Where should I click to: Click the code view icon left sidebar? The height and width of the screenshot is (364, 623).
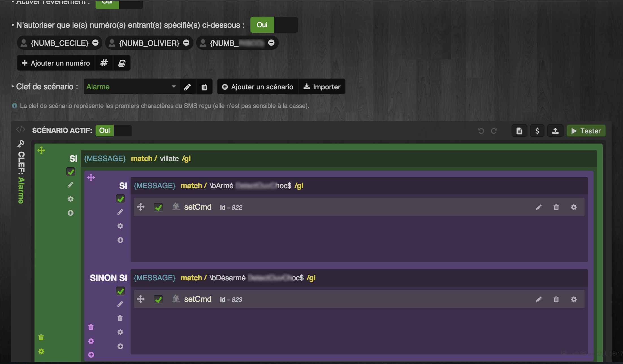click(20, 130)
